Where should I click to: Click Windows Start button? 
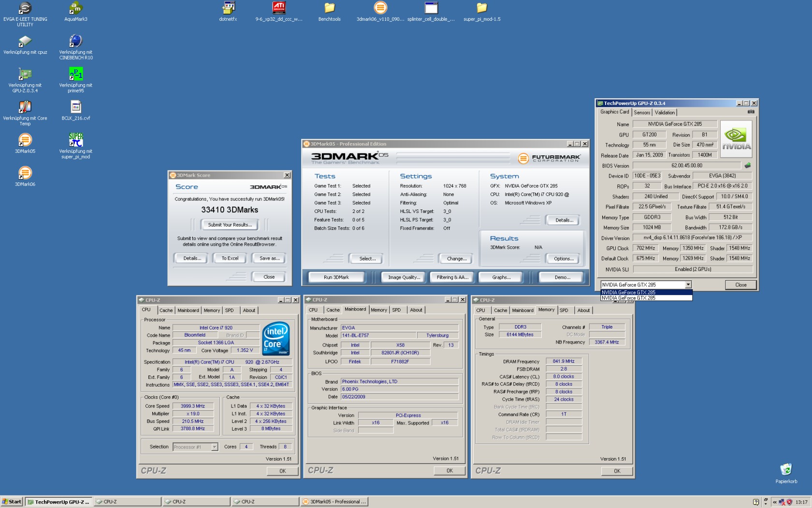[x=12, y=502]
